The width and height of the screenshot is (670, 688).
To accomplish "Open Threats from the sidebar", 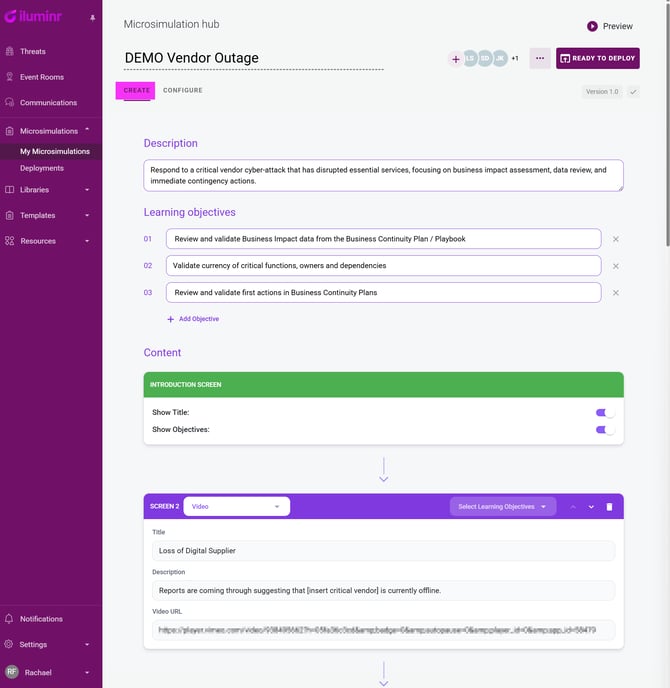I will 32,51.
